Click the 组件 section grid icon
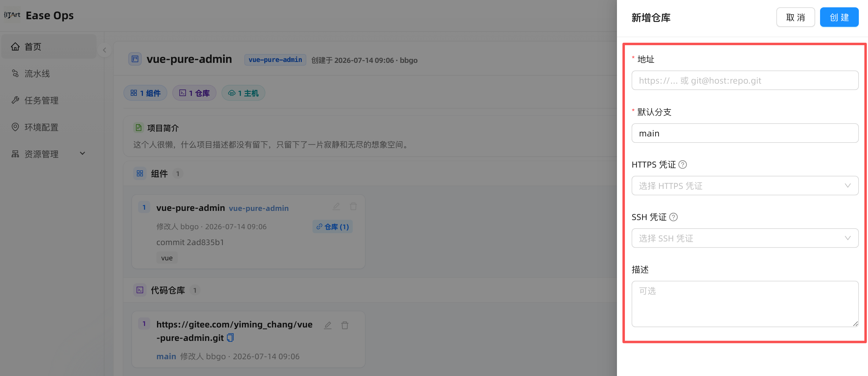 [x=140, y=173]
